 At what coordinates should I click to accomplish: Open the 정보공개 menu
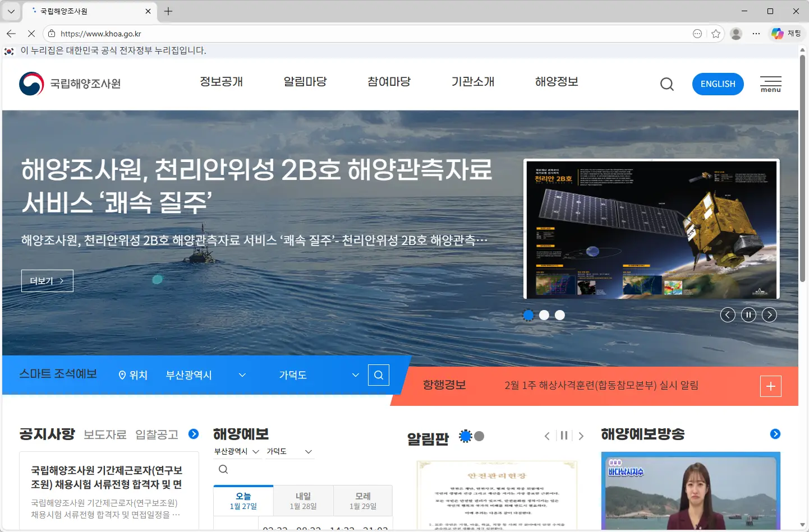coord(221,82)
